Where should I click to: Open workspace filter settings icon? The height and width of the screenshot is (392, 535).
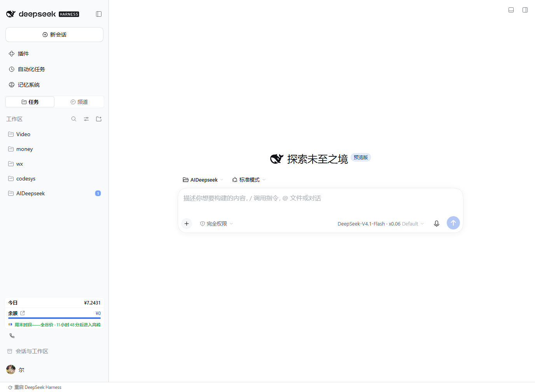click(86, 119)
